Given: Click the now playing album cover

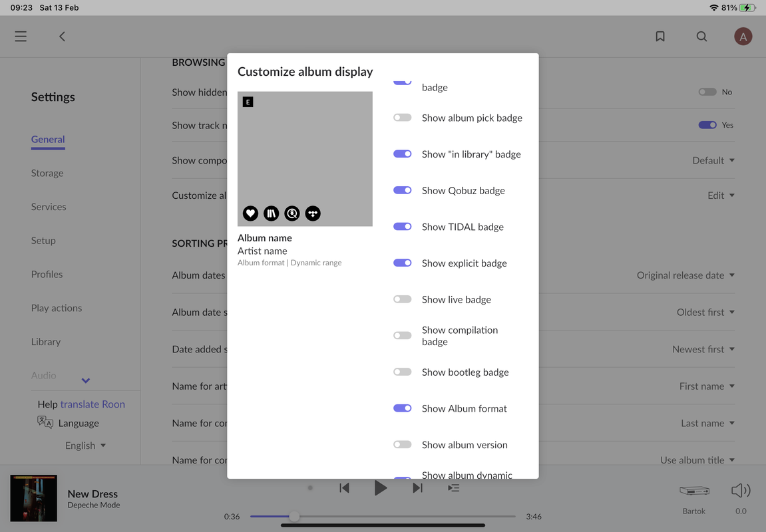Looking at the screenshot, I should point(34,498).
